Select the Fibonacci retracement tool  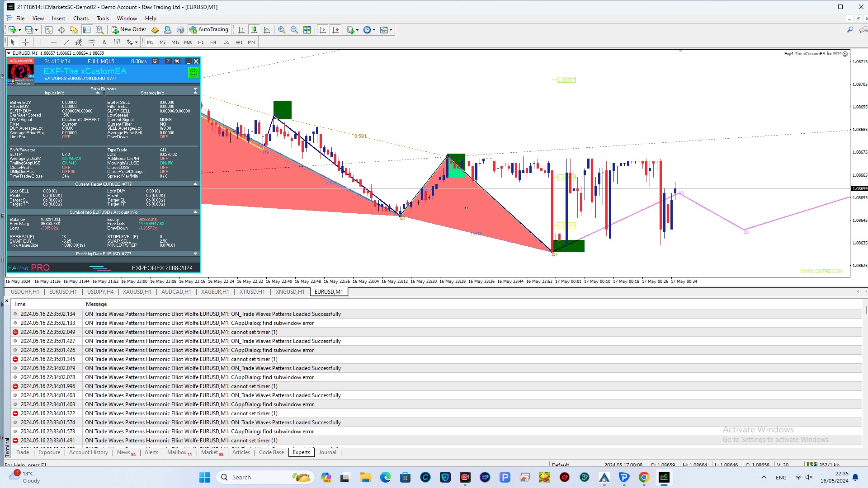click(92, 42)
